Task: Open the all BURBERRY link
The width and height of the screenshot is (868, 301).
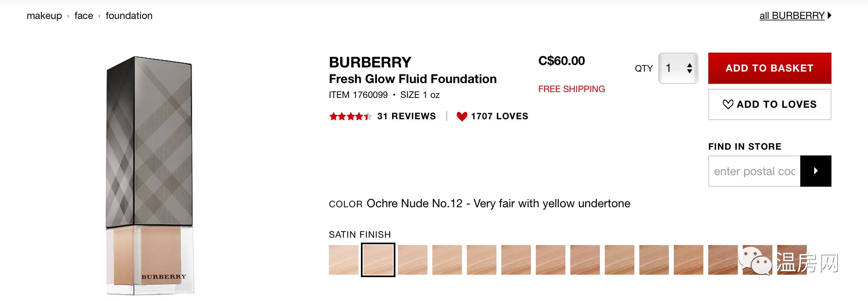Action: tap(792, 16)
